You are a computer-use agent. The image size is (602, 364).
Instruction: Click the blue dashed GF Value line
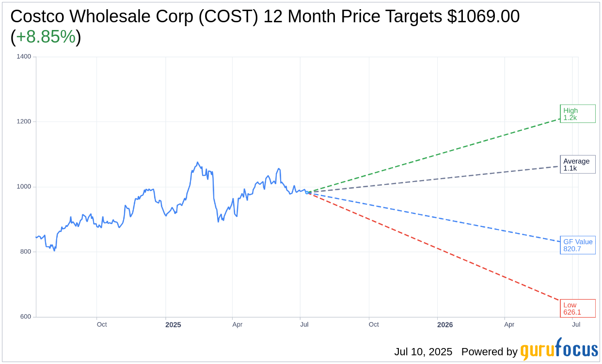pos(436,218)
